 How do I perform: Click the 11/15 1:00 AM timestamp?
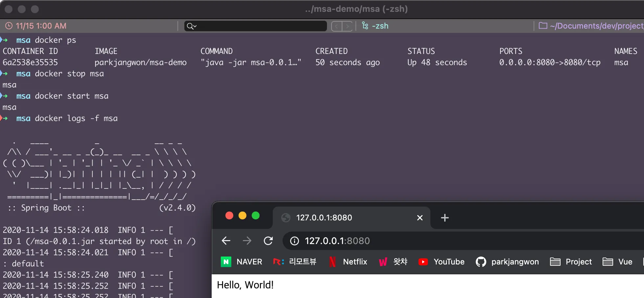[x=41, y=26]
